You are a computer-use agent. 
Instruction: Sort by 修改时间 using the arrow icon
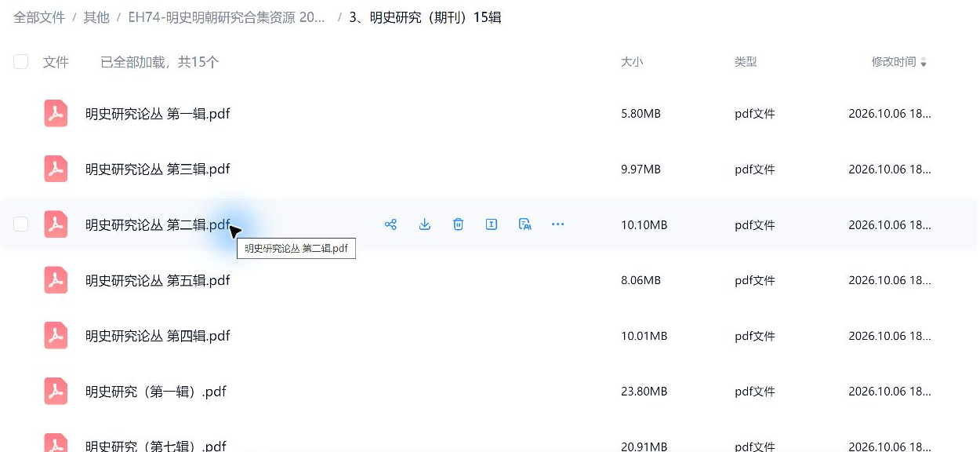pyautogui.click(x=924, y=62)
